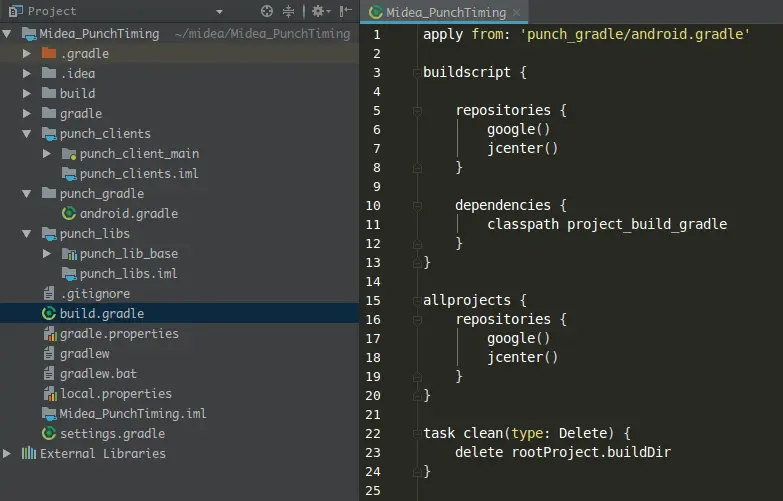Expand the punch_lib_base module

(x=47, y=253)
